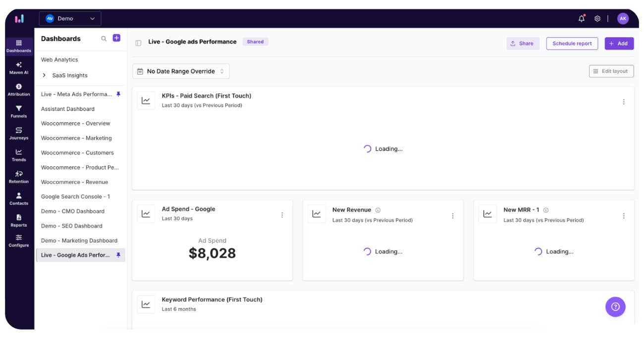Click the app logo in top-left corner
The height and width of the screenshot is (337, 644).
(x=19, y=19)
